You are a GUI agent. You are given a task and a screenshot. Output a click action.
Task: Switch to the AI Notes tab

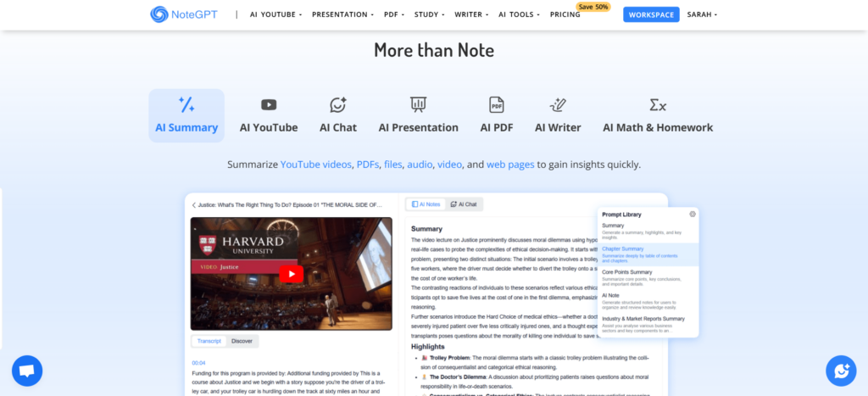tap(426, 204)
